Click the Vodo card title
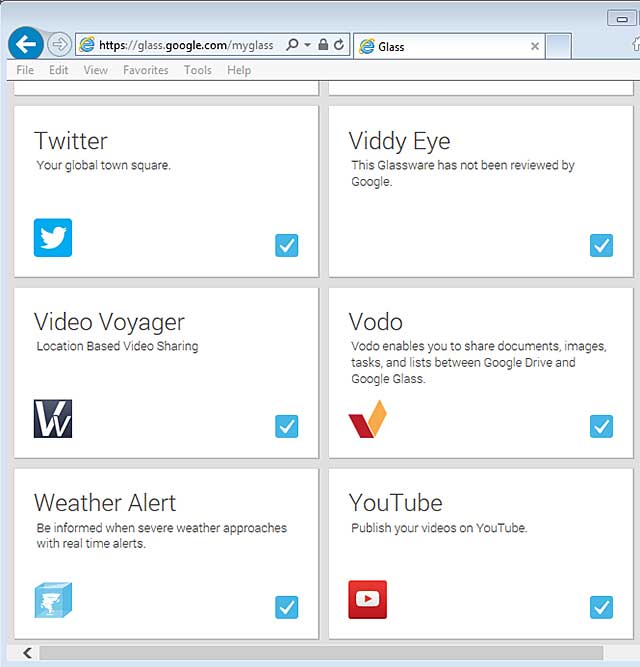The image size is (640, 667). pos(375,322)
